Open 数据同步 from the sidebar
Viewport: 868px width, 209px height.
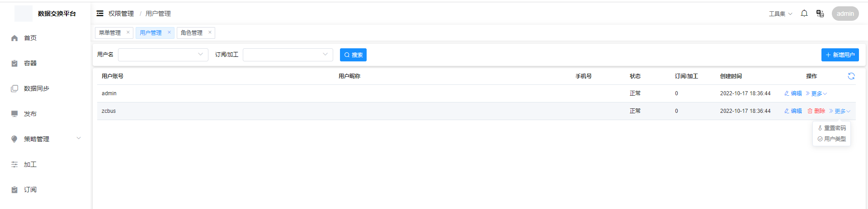pos(36,88)
